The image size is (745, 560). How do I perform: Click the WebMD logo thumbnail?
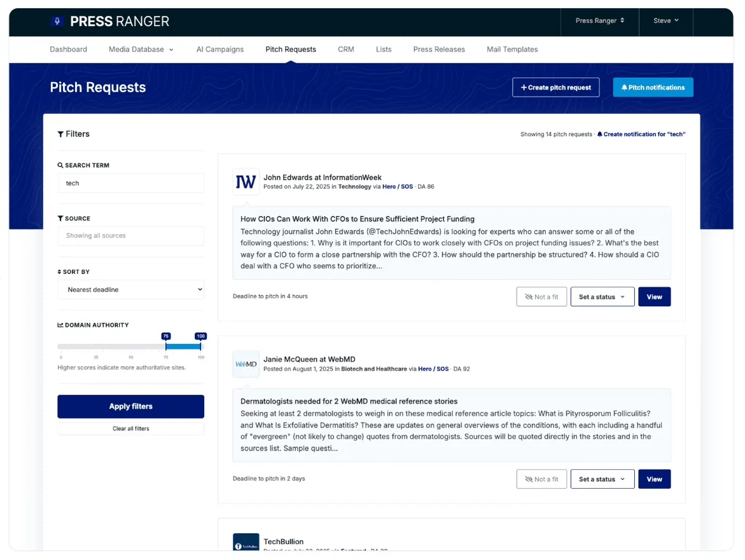point(246,364)
